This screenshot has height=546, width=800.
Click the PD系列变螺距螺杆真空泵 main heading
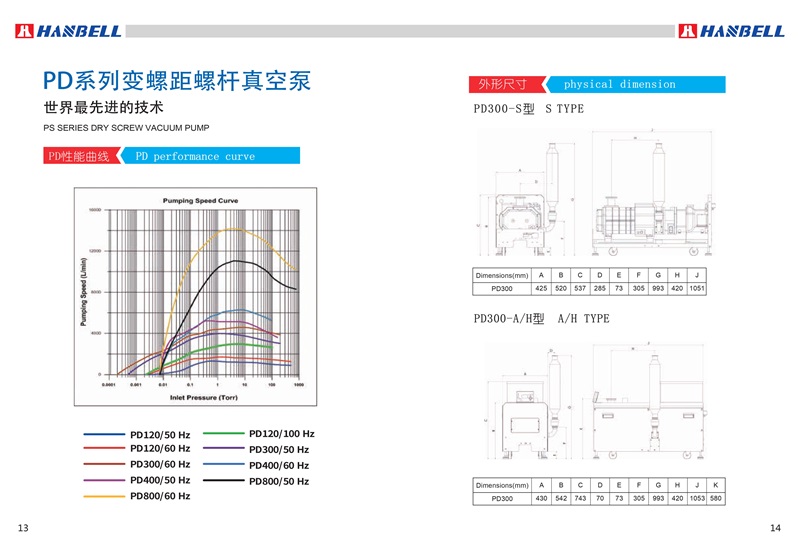click(x=176, y=79)
